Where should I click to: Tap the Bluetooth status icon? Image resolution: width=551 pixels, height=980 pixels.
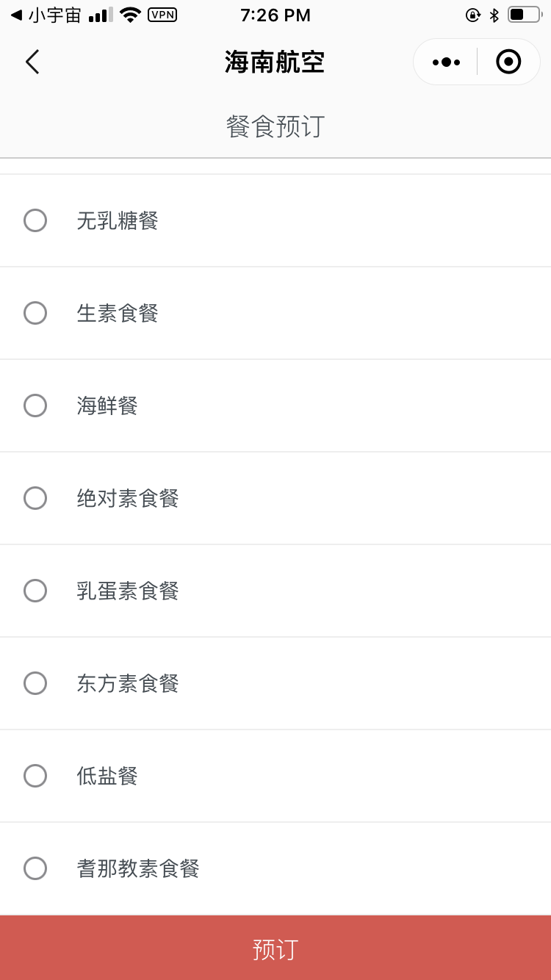click(x=494, y=15)
